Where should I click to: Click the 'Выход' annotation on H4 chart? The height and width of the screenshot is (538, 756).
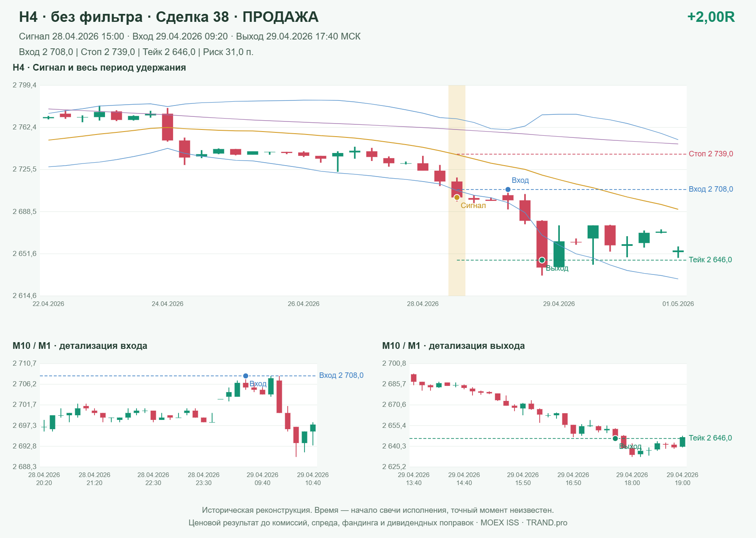point(557,268)
